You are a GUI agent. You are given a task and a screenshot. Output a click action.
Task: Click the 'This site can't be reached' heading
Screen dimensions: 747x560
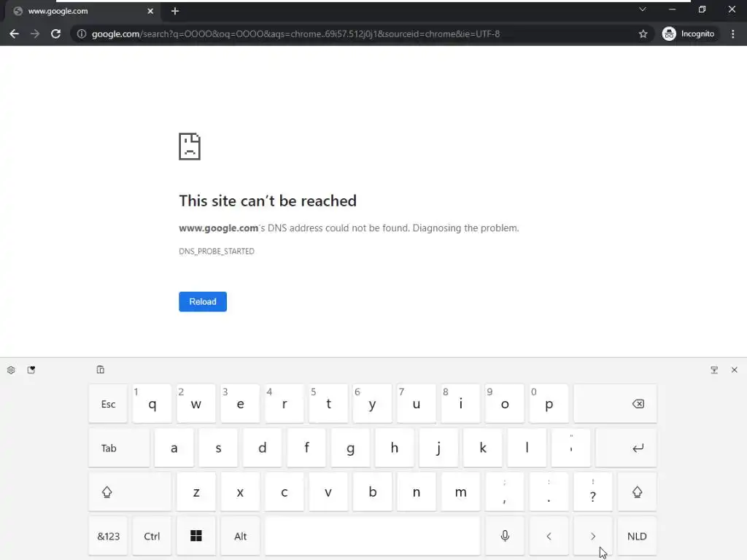(x=268, y=201)
